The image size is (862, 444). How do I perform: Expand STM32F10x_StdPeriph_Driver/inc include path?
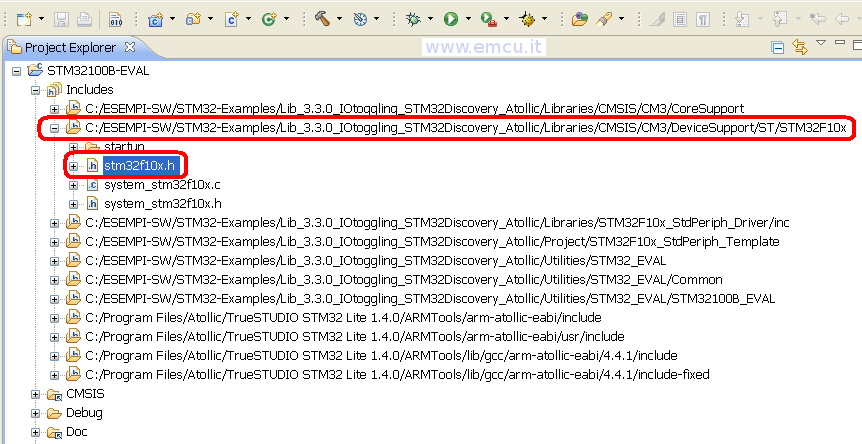click(x=54, y=223)
